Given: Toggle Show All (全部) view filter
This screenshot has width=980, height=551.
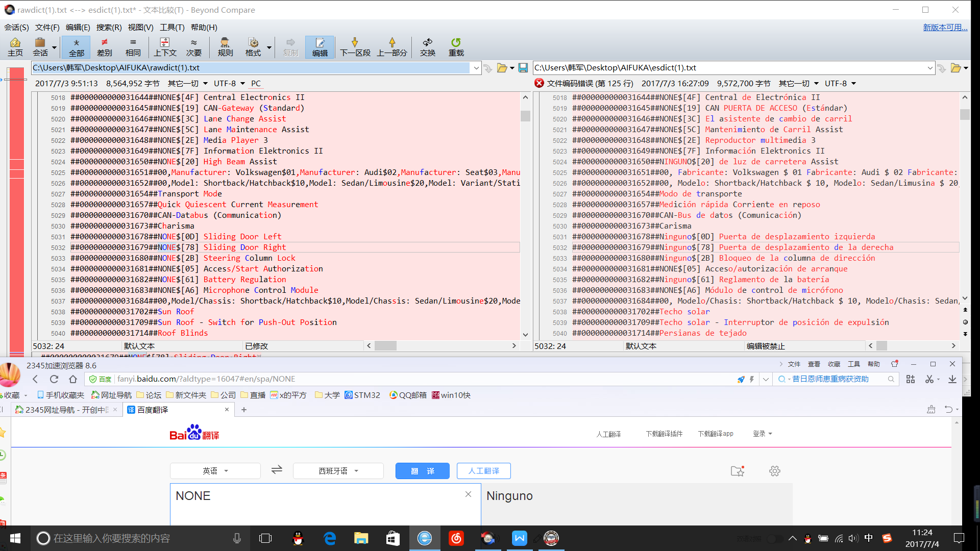Looking at the screenshot, I should click(x=77, y=47).
